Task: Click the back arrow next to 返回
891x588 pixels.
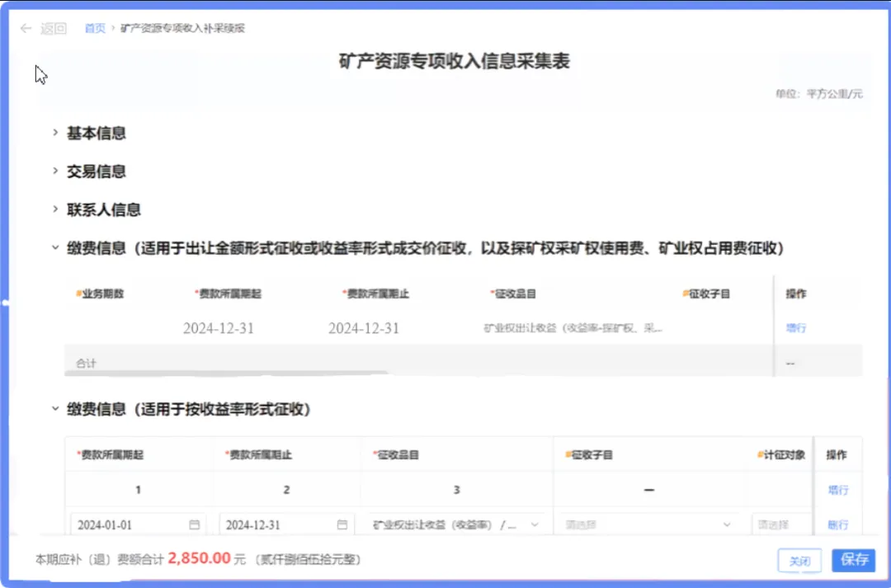Action: pos(26,29)
